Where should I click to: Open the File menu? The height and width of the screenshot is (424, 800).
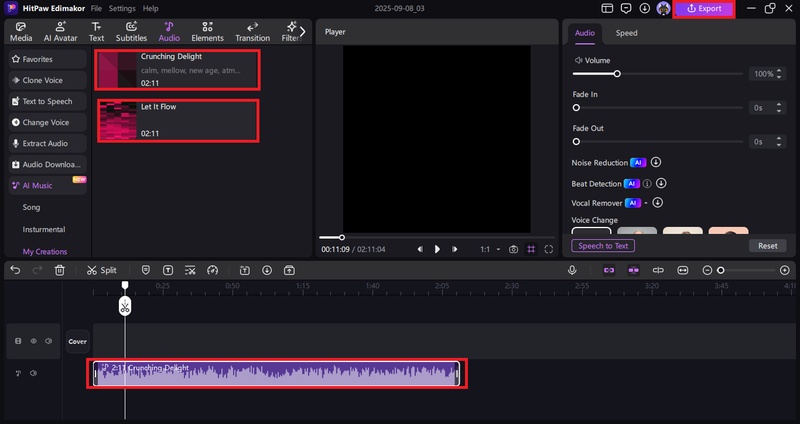coord(96,9)
